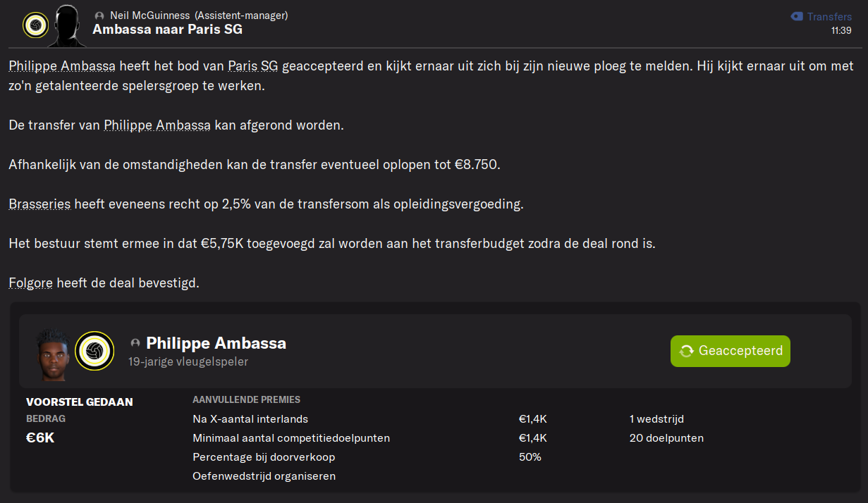Viewport: 868px width, 503px height.
Task: Open the Folgore club link
Action: (x=30, y=283)
